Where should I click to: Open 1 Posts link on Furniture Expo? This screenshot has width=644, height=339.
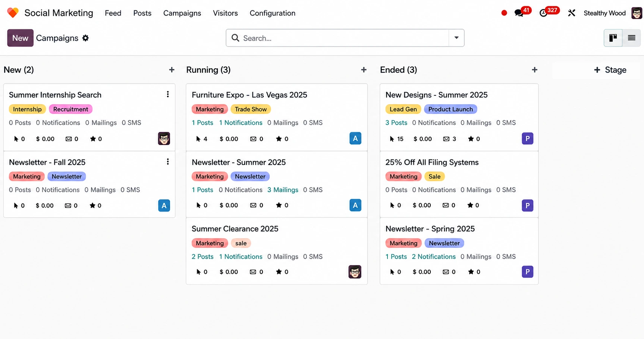pyautogui.click(x=202, y=123)
